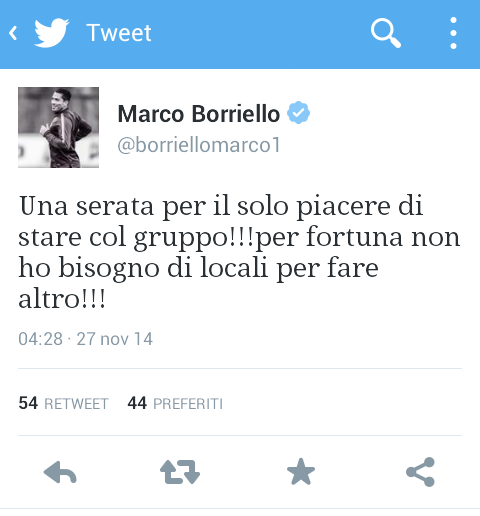Click the PREFERITI label text

click(188, 404)
